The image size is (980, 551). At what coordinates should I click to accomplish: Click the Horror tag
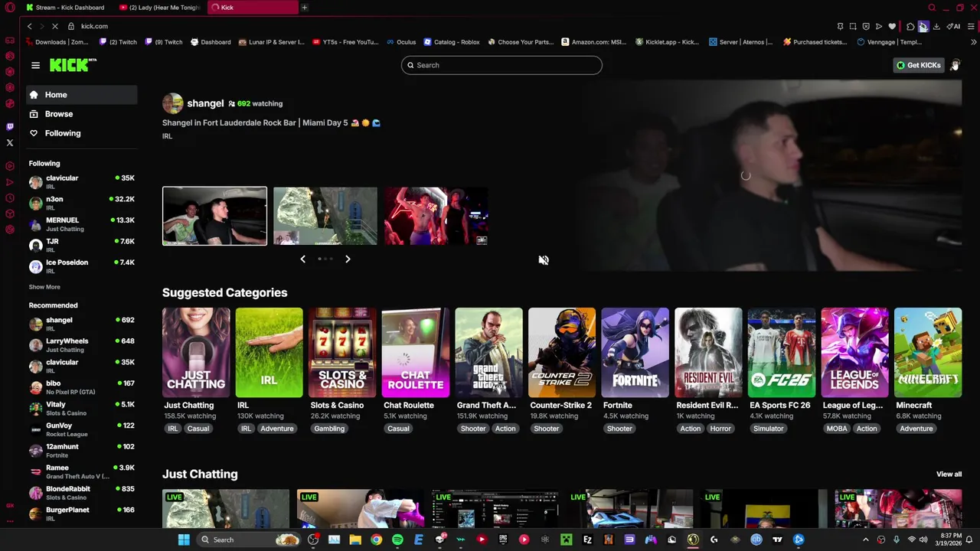[x=720, y=429]
